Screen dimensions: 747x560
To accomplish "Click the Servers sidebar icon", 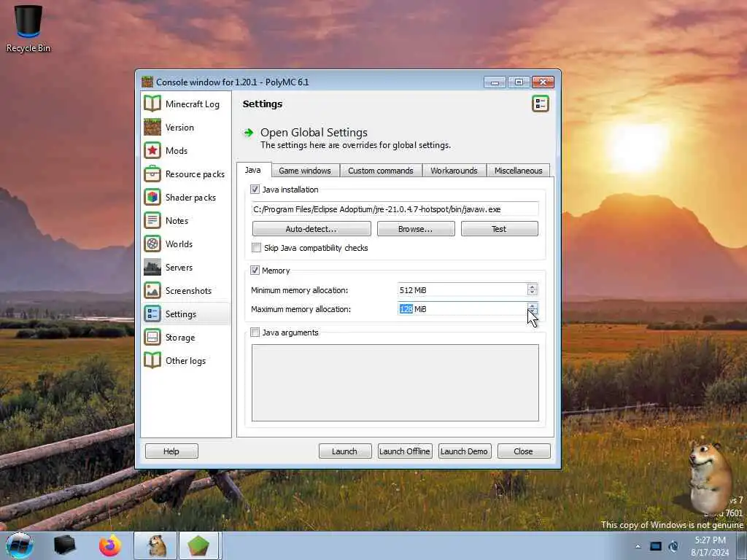I will pos(152,267).
